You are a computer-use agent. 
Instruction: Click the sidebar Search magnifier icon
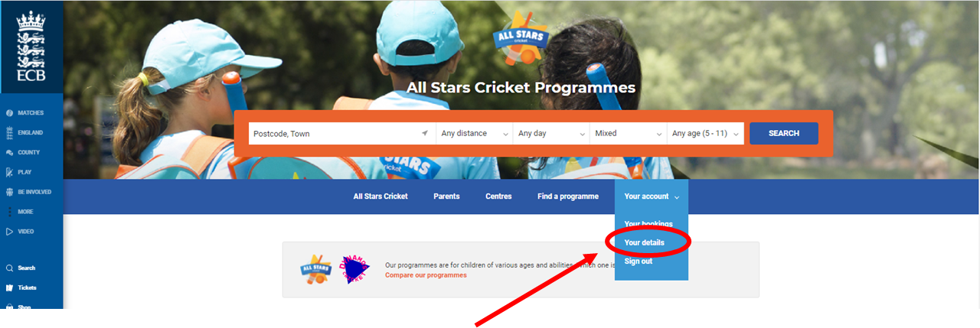tap(10, 268)
